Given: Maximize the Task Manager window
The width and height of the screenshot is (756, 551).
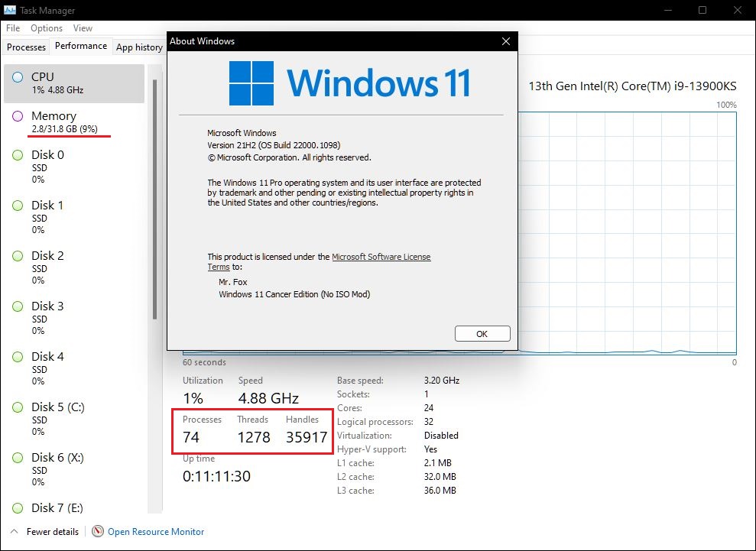Looking at the screenshot, I should 702,10.
